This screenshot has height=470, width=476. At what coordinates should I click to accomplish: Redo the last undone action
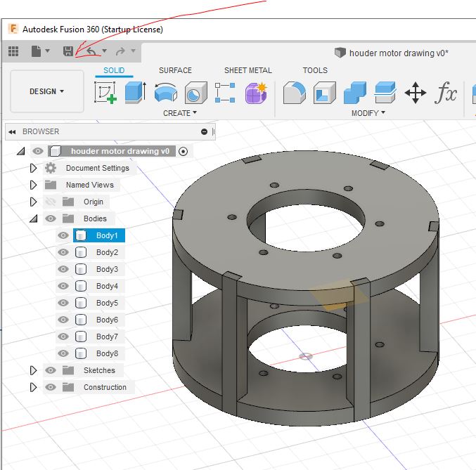120,51
